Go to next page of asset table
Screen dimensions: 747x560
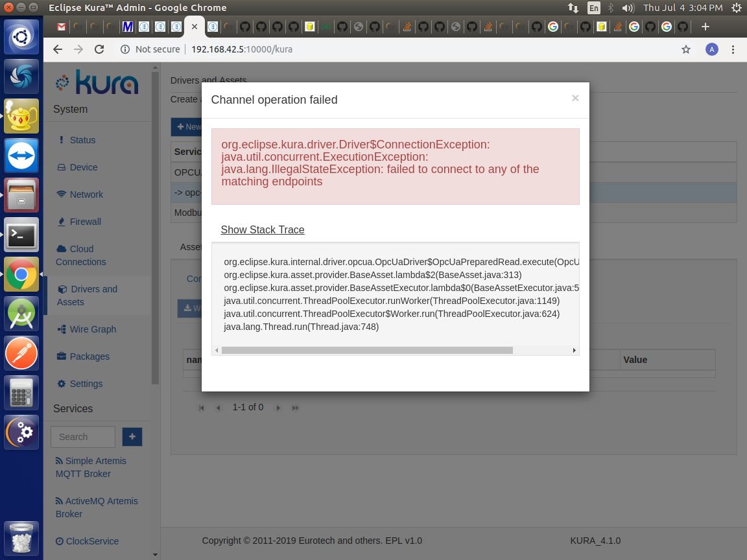tap(279, 408)
